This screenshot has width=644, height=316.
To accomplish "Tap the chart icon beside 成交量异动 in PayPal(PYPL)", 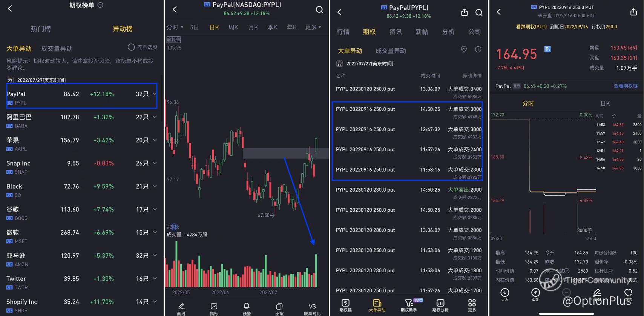I will click(x=464, y=49).
